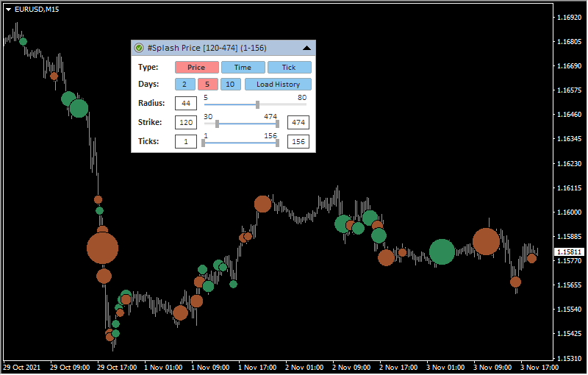Click the Ticks minimum field showing 1
588x375 pixels.
(x=186, y=142)
